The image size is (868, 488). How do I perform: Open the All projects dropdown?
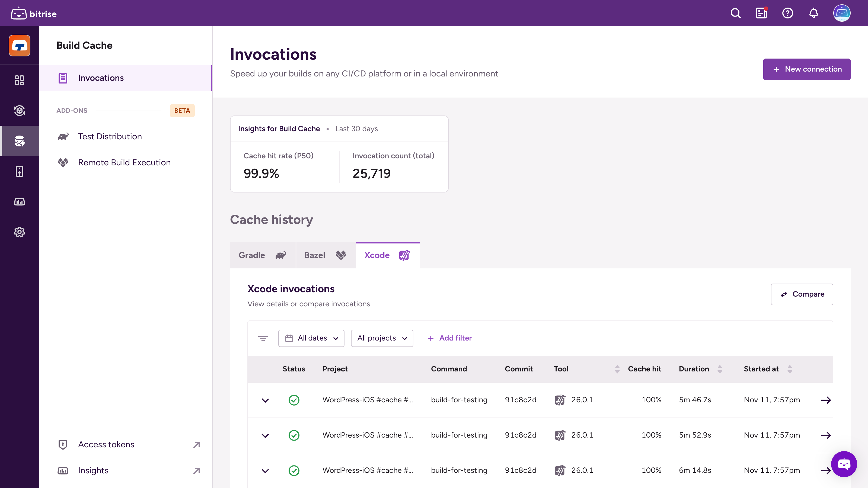(382, 338)
